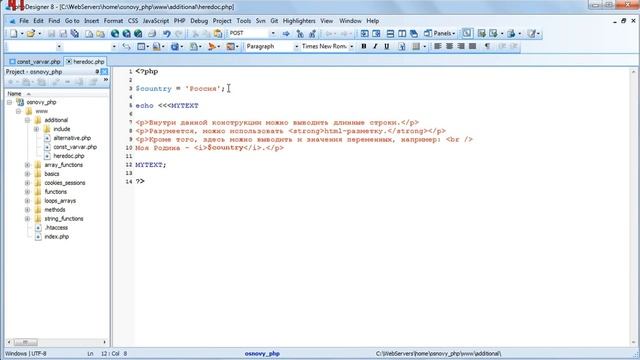
Task: Close the Project panel with its X
Action: 104,71
